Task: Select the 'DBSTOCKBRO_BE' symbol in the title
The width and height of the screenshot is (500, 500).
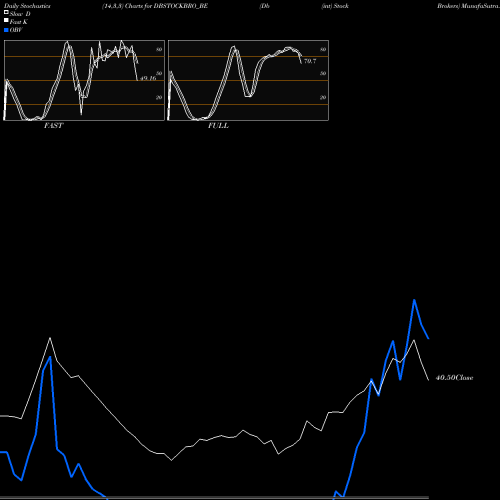Action: tap(181, 6)
